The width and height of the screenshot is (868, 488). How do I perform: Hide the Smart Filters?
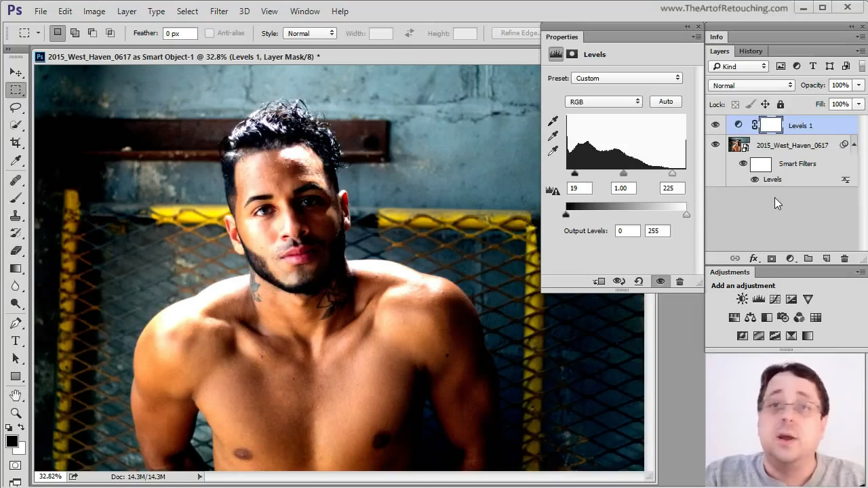pyautogui.click(x=743, y=163)
